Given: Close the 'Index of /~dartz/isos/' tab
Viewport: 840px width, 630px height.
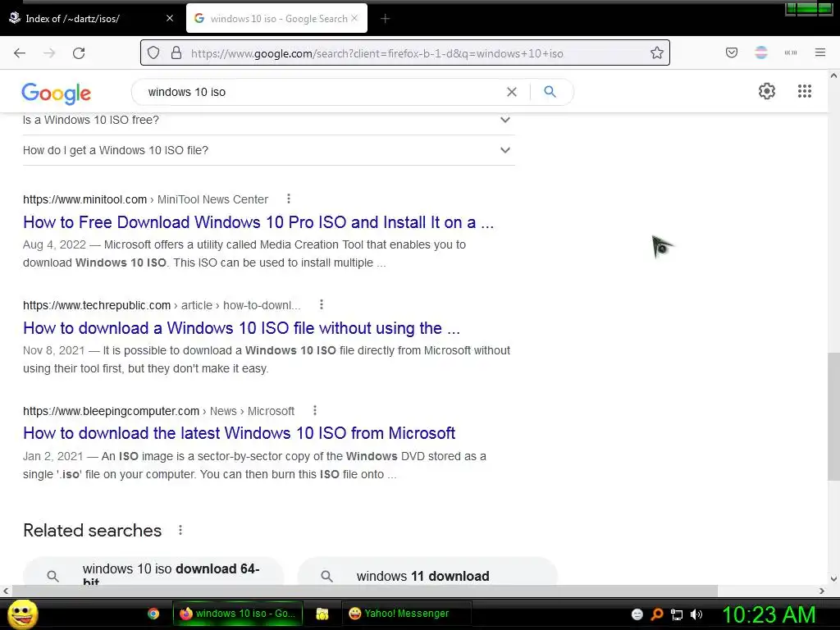Looking at the screenshot, I should pos(170,18).
